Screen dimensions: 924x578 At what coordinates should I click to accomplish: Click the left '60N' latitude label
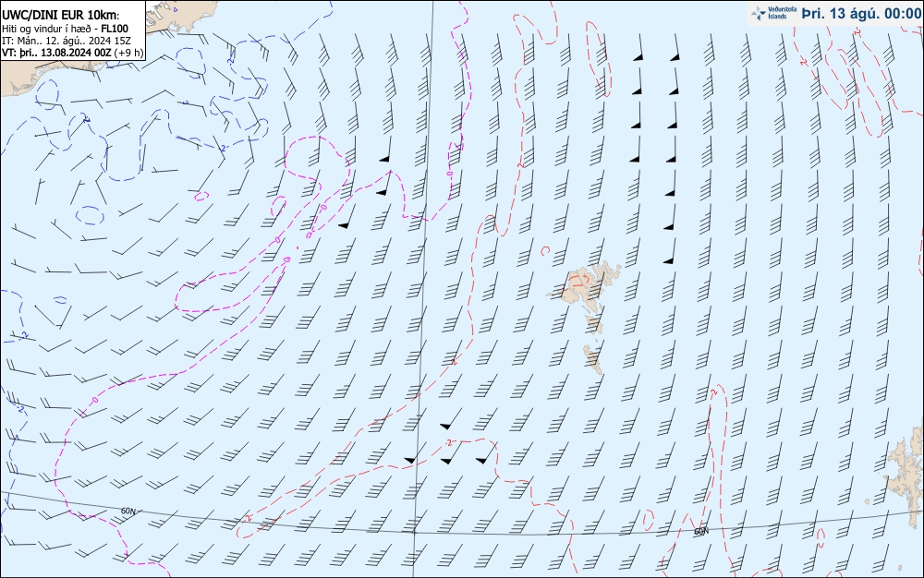click(128, 511)
